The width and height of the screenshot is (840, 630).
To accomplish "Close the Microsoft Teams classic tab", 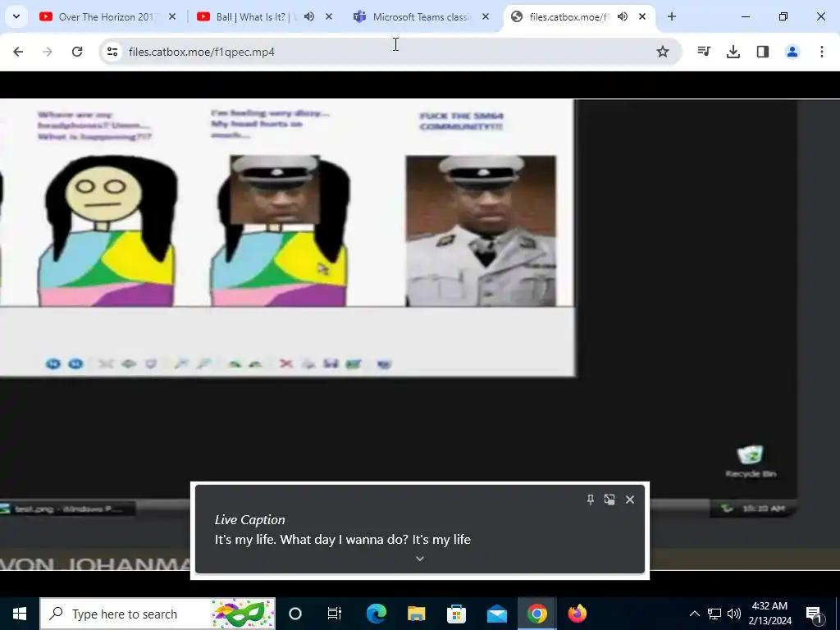I will [x=486, y=16].
